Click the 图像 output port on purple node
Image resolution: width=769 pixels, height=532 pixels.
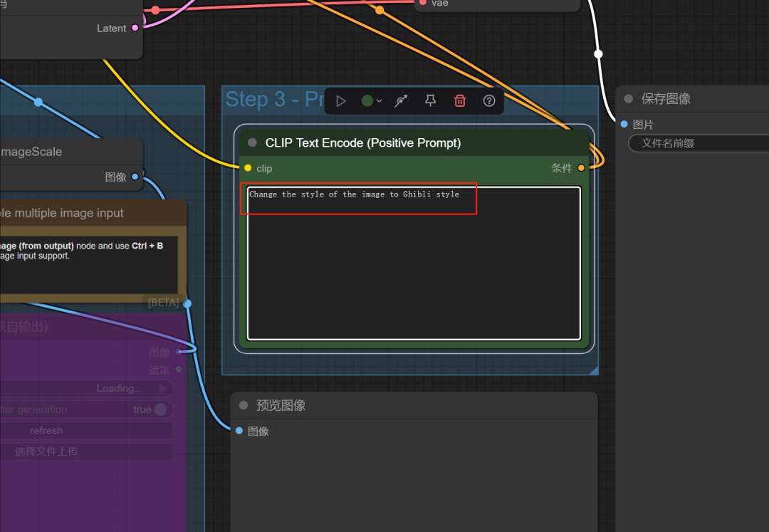point(179,352)
